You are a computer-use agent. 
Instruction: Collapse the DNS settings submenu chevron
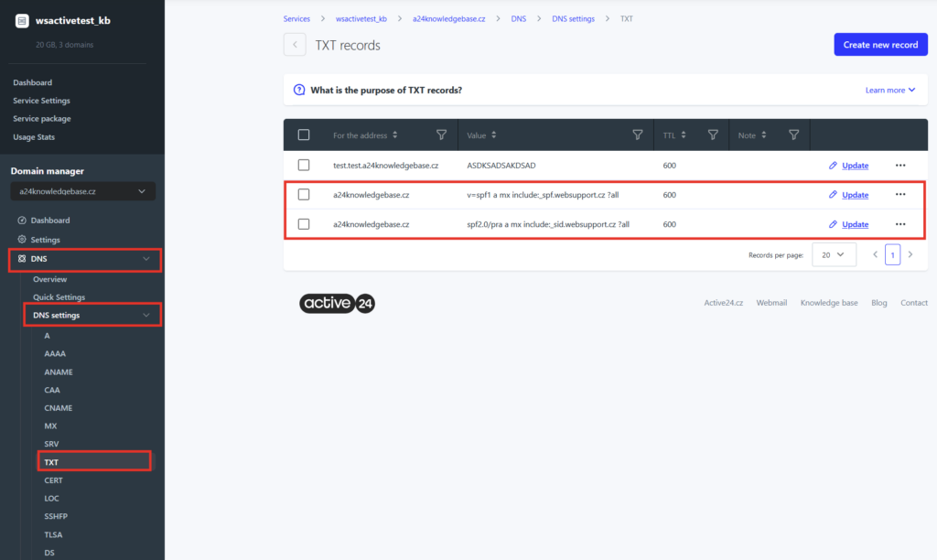click(145, 315)
